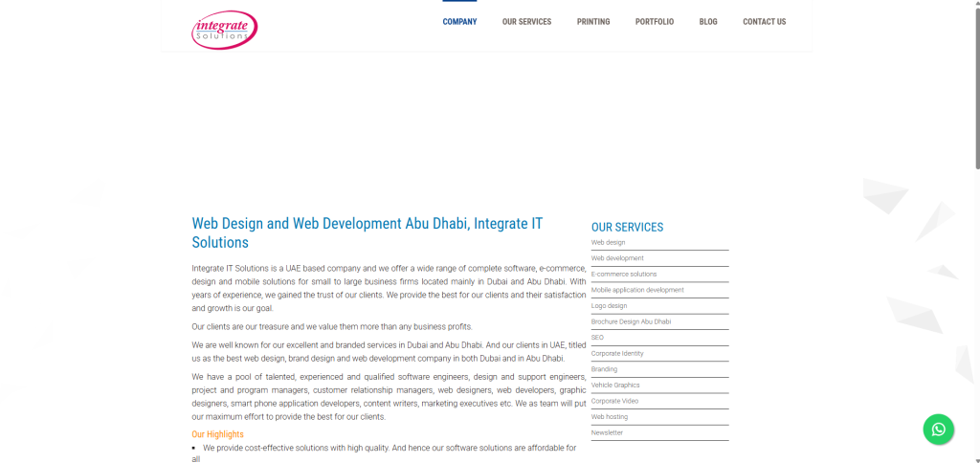Open the Printing menu item

pos(593,22)
